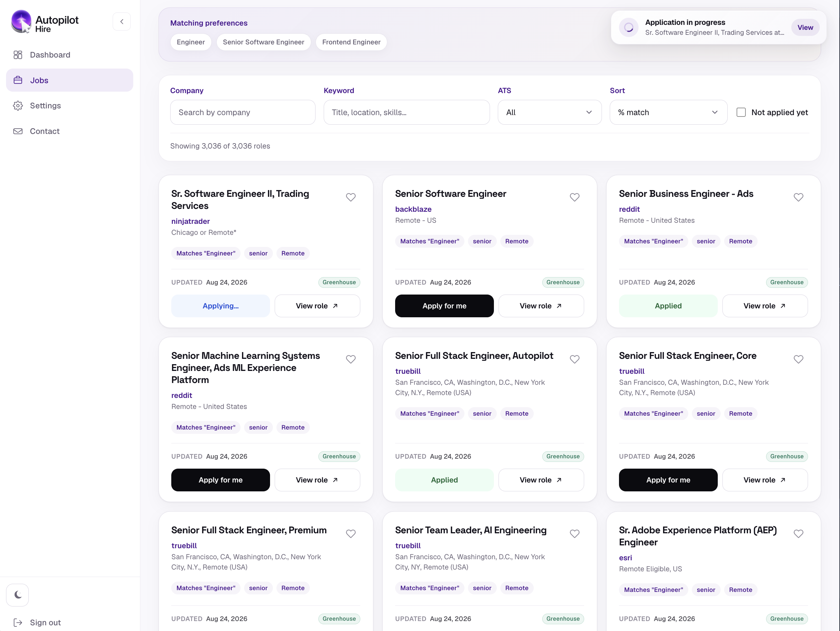Apply for me to Senior Machine Learning Systems Engineer
The image size is (840, 631).
(x=220, y=480)
